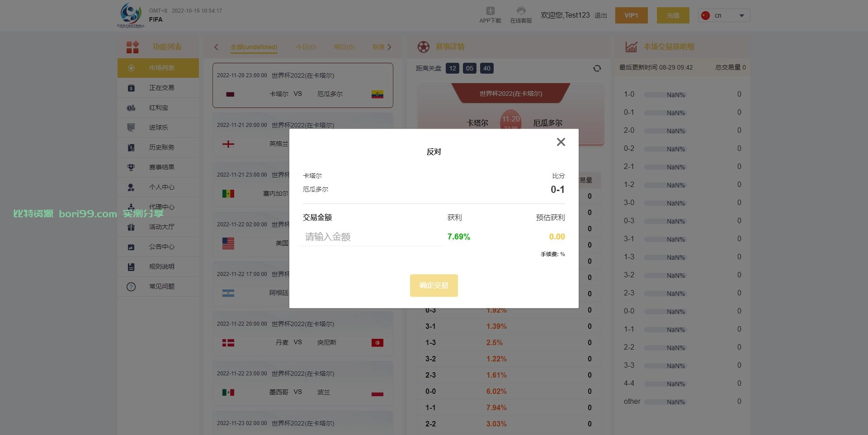
Task: Click the 常见问题 question mark icon
Action: [x=131, y=286]
